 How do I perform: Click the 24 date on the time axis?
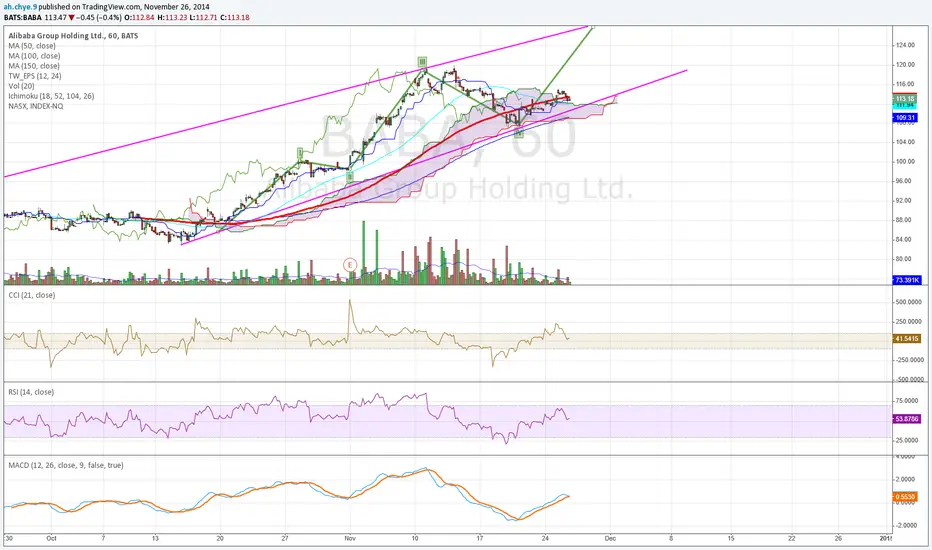point(545,538)
